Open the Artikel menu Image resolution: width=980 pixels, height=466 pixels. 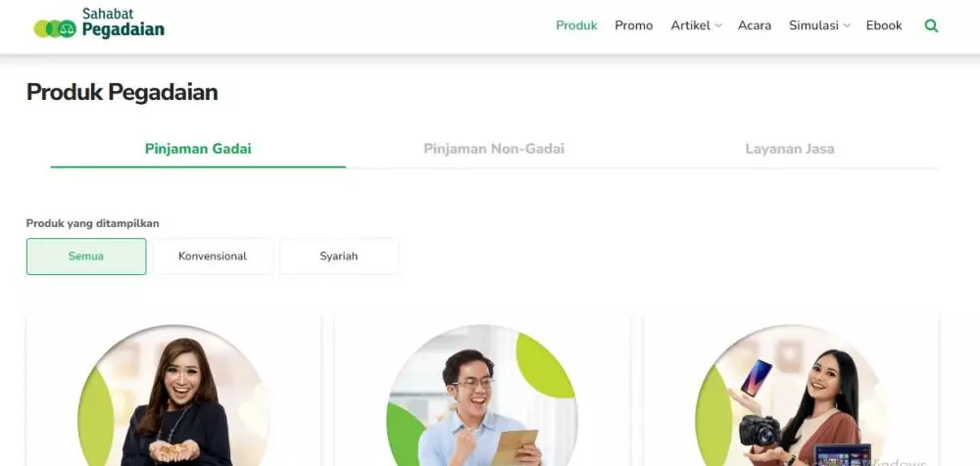pos(690,25)
